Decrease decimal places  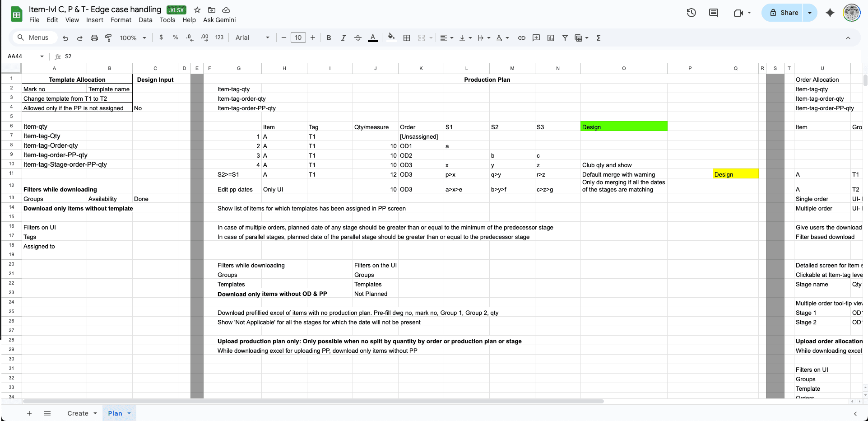pyautogui.click(x=190, y=37)
